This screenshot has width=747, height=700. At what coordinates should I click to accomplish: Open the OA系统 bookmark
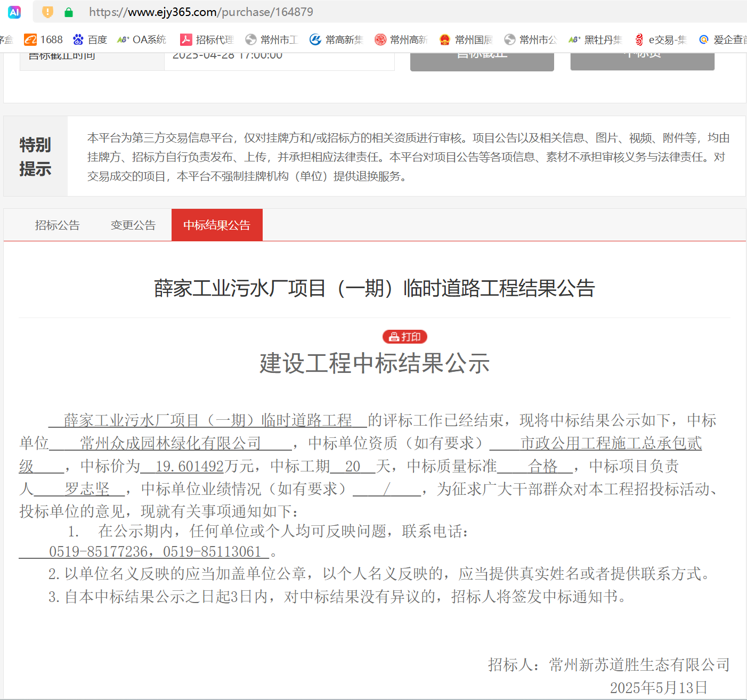(x=142, y=39)
